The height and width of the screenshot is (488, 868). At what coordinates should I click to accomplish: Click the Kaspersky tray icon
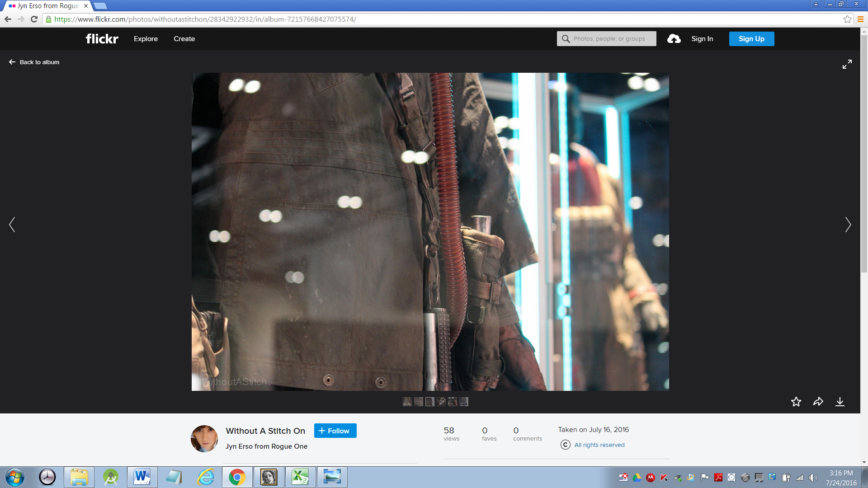pos(664,478)
